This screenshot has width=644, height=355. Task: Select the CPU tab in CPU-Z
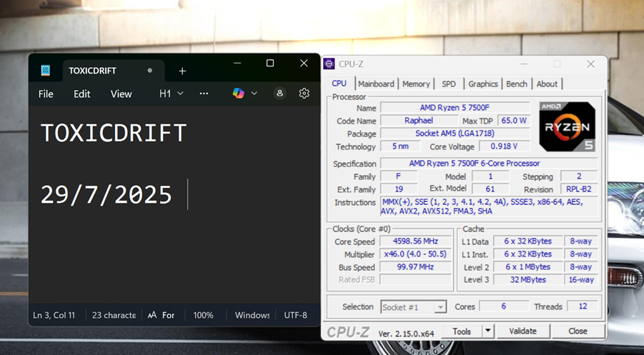[x=339, y=84]
